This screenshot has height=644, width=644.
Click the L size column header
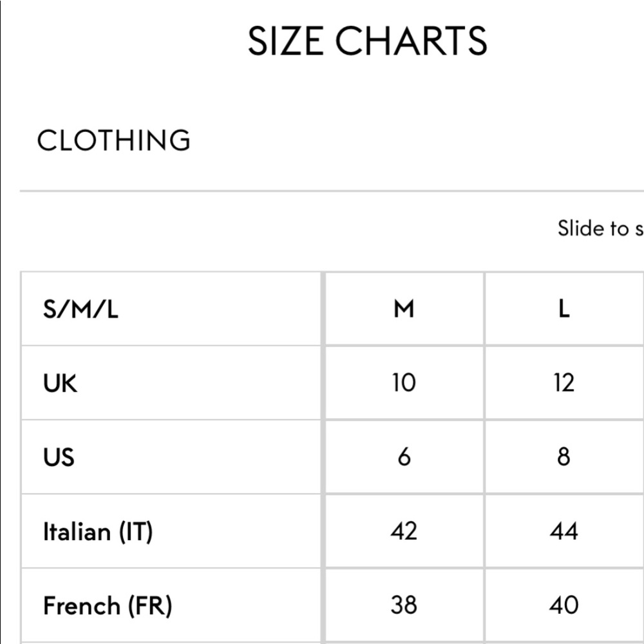tap(564, 309)
